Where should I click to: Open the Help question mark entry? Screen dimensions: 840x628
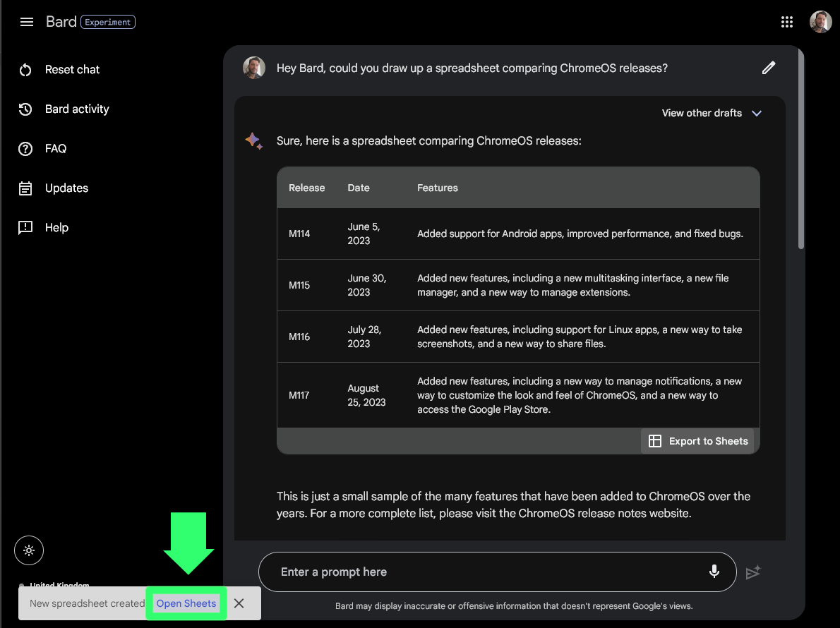[25, 227]
